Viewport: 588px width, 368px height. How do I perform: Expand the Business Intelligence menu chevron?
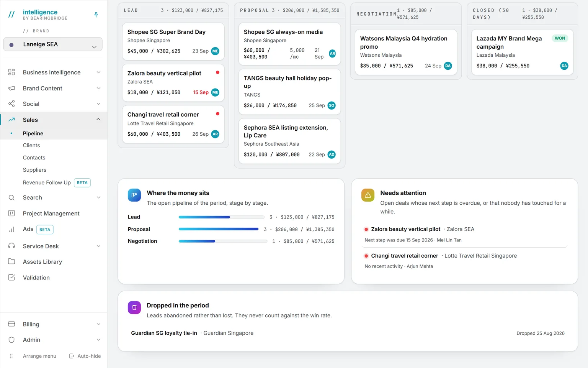tap(98, 72)
